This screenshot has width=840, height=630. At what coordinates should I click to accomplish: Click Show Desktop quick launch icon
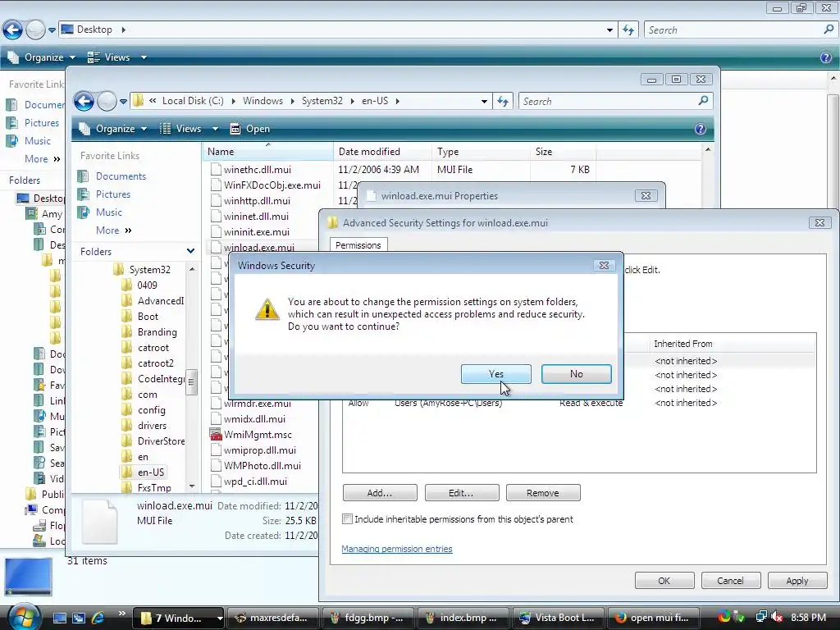pos(59,618)
